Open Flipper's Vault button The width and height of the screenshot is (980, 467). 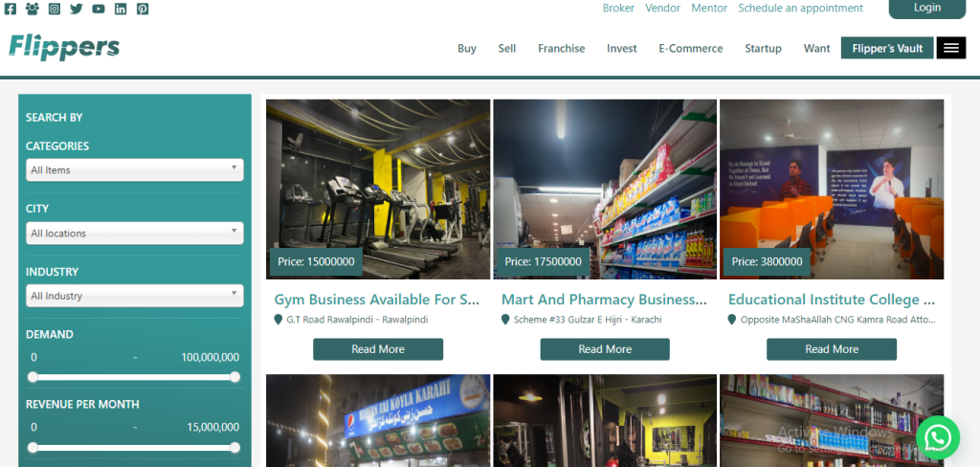pos(887,48)
